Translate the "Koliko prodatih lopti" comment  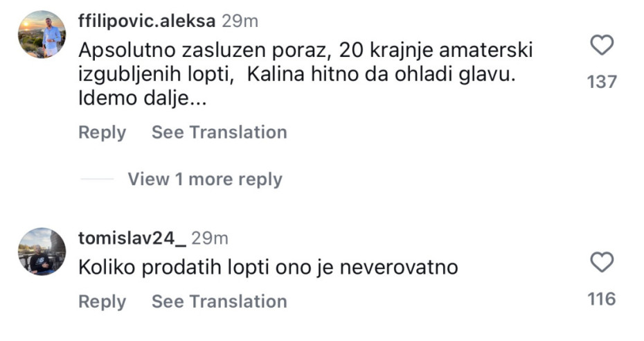[x=219, y=301]
